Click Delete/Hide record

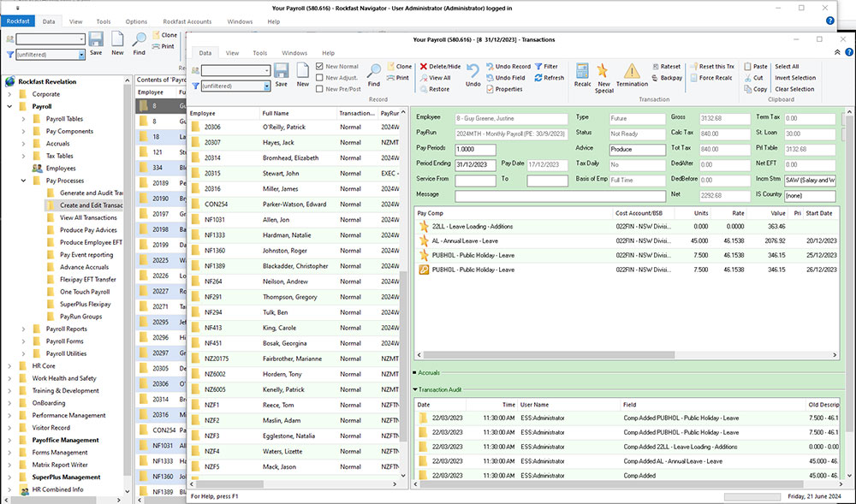tap(440, 67)
